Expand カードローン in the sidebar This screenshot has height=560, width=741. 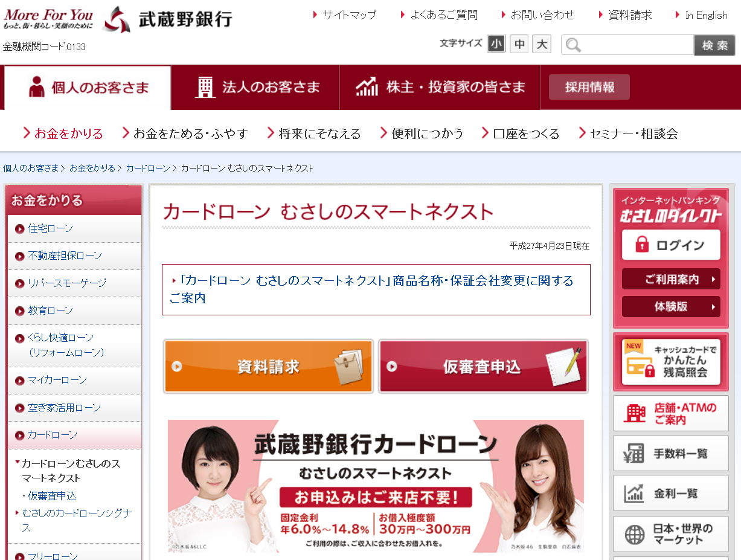(75, 435)
